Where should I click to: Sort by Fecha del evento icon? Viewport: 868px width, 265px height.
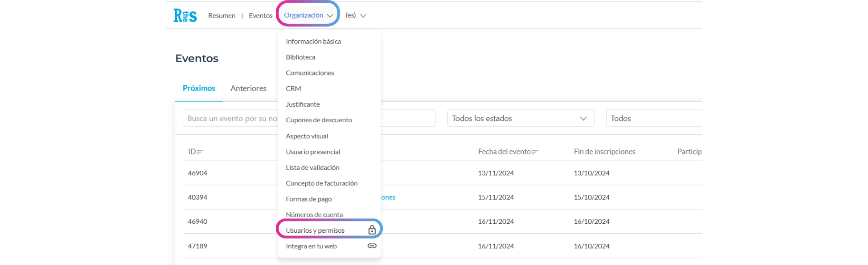[x=535, y=152]
